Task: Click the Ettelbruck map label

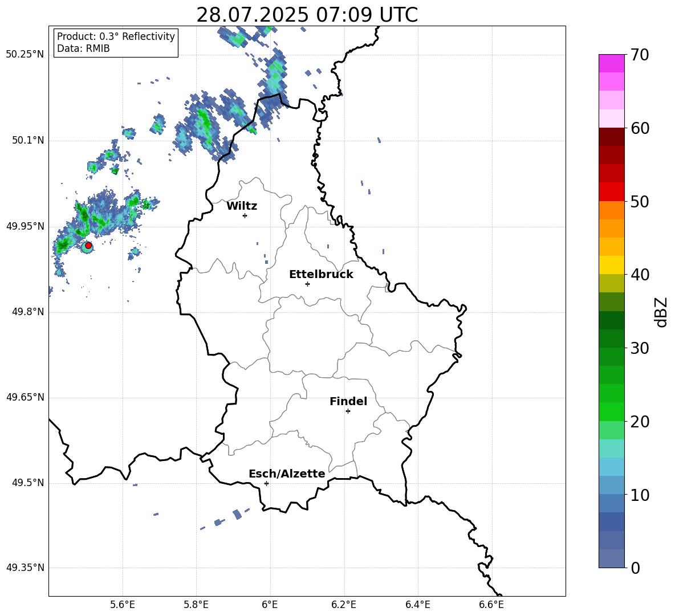Action: (x=321, y=275)
